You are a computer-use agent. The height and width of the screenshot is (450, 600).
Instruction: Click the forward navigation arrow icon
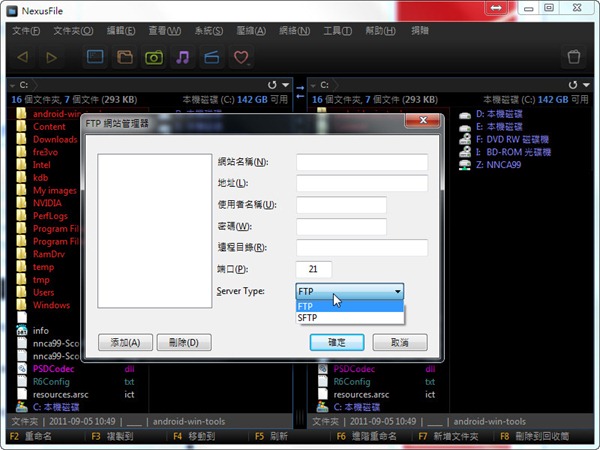tap(51, 57)
